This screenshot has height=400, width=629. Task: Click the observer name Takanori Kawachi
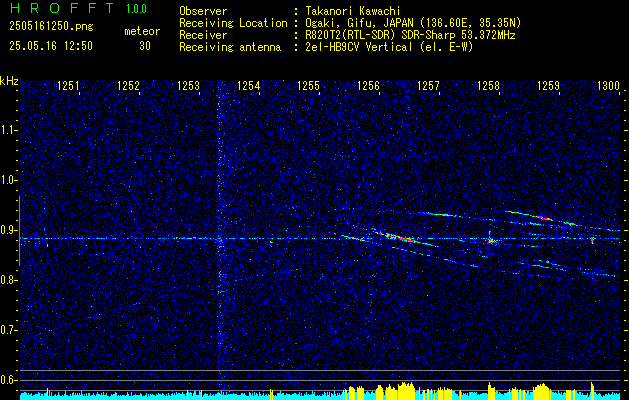coord(353,11)
